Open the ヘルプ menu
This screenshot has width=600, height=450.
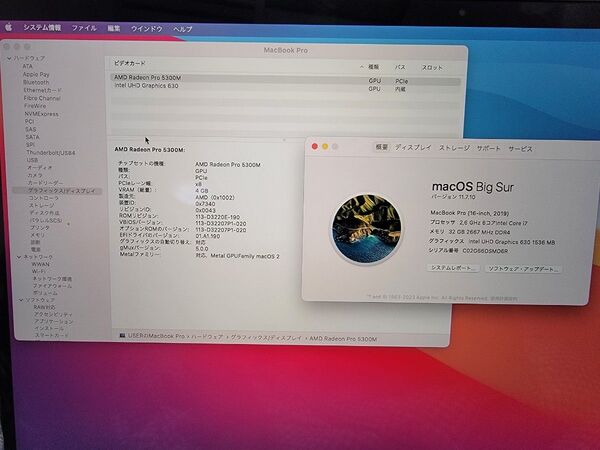(x=183, y=29)
